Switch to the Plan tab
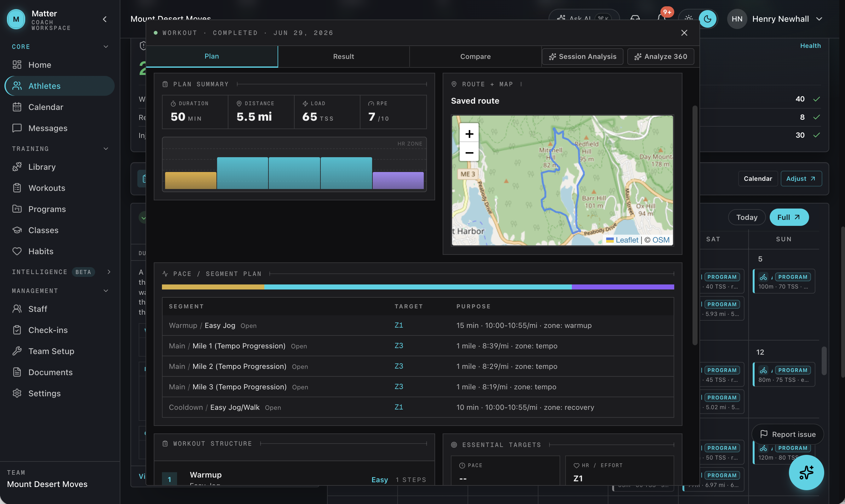This screenshot has height=504, width=845. tap(212, 56)
